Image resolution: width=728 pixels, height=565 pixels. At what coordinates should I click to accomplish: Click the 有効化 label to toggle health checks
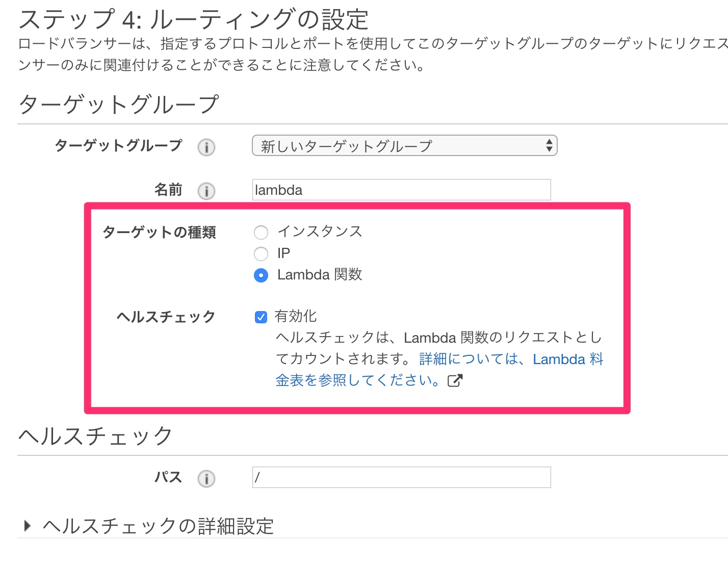(296, 316)
